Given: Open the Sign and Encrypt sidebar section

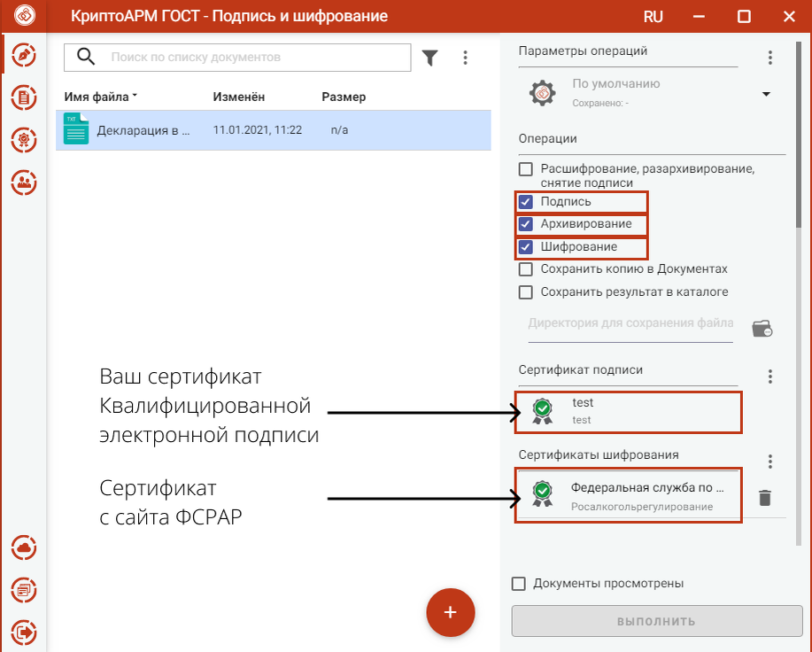Looking at the screenshot, I should click(x=24, y=55).
